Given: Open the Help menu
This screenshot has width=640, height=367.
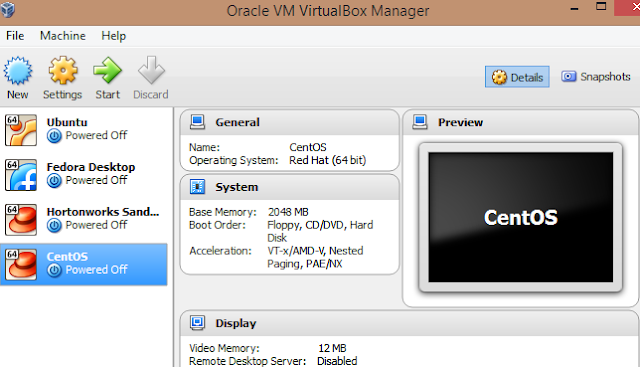Looking at the screenshot, I should (113, 36).
